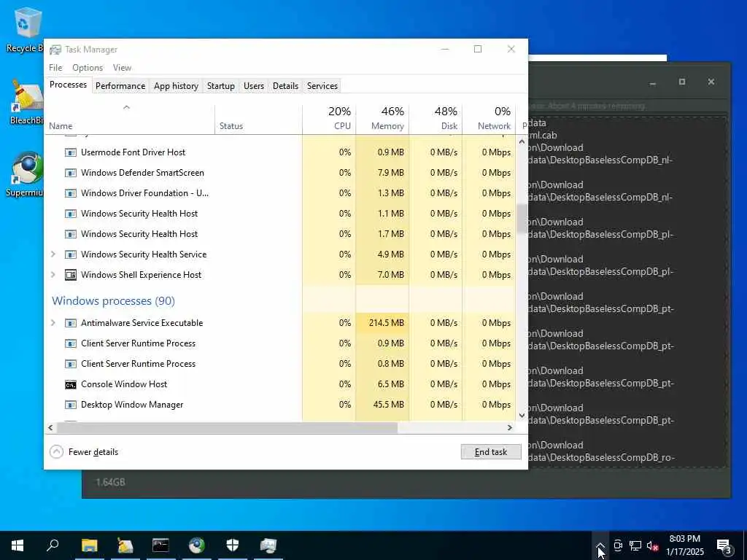The image size is (747, 560).
Task: Open the File menu
Action: click(55, 68)
